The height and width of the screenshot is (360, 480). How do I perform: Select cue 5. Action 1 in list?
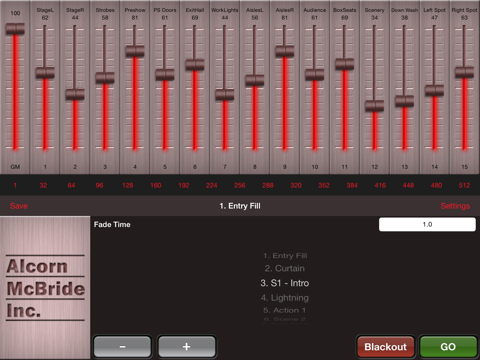285,310
